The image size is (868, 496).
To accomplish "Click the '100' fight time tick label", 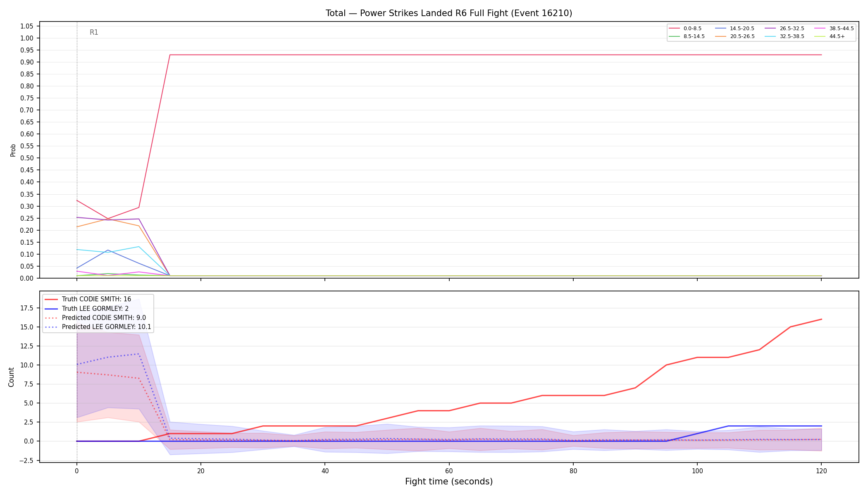I will click(697, 471).
